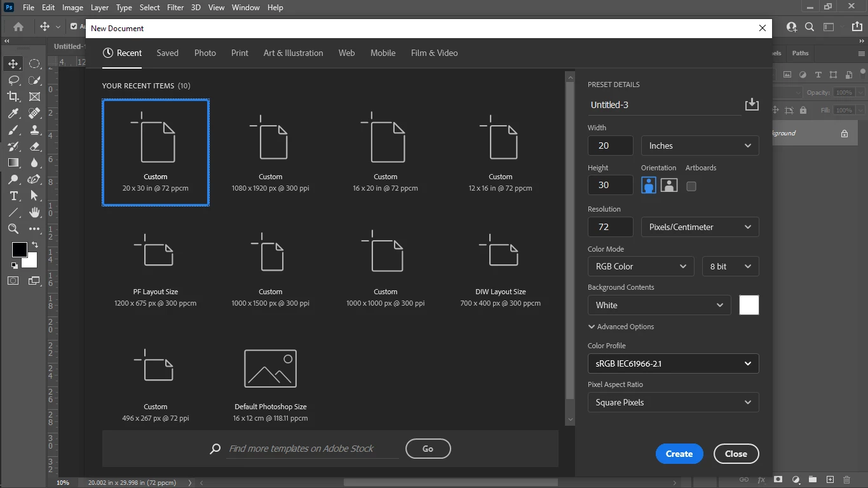Open the Background Contents White dropdown
The height and width of the screenshot is (488, 868).
click(x=660, y=305)
